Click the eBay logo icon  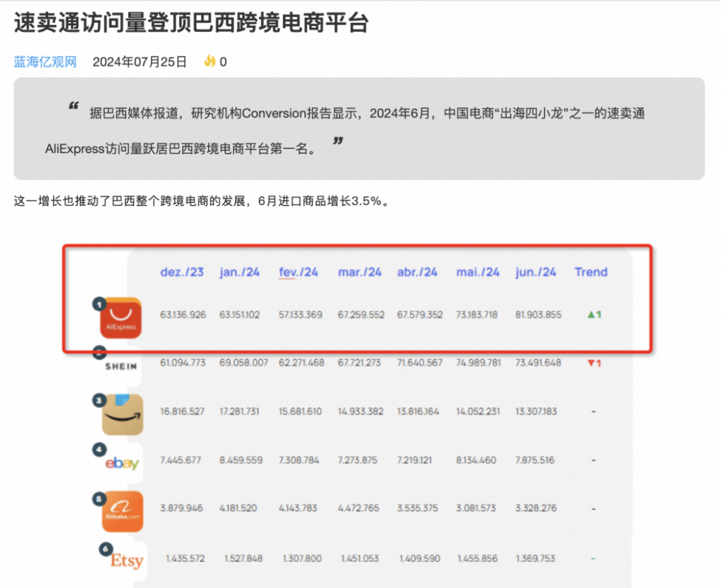pos(122,463)
